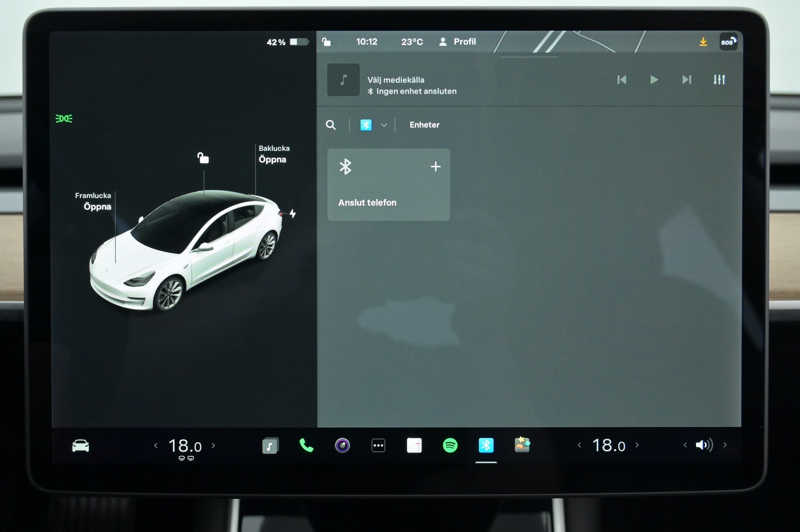The image size is (800, 532).
Task: Tap the 42% battery indicator
Action: tap(287, 42)
